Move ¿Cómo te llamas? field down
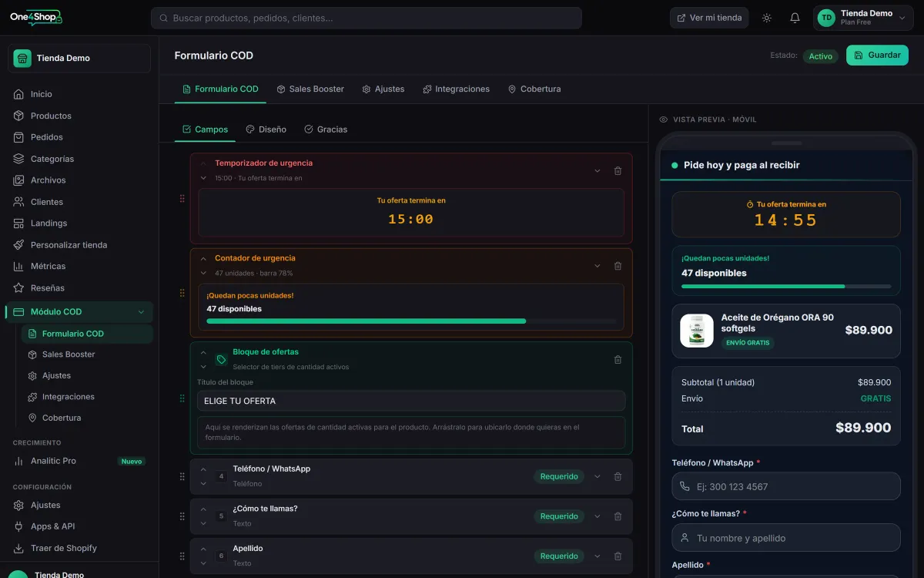Screen dimensions: 924x578 click(x=203, y=524)
